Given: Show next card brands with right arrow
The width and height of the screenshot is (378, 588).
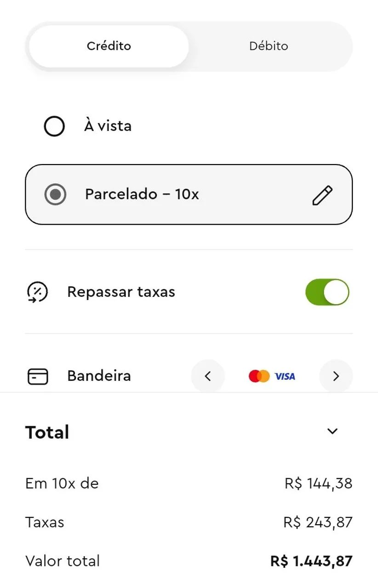Looking at the screenshot, I should 336,376.
